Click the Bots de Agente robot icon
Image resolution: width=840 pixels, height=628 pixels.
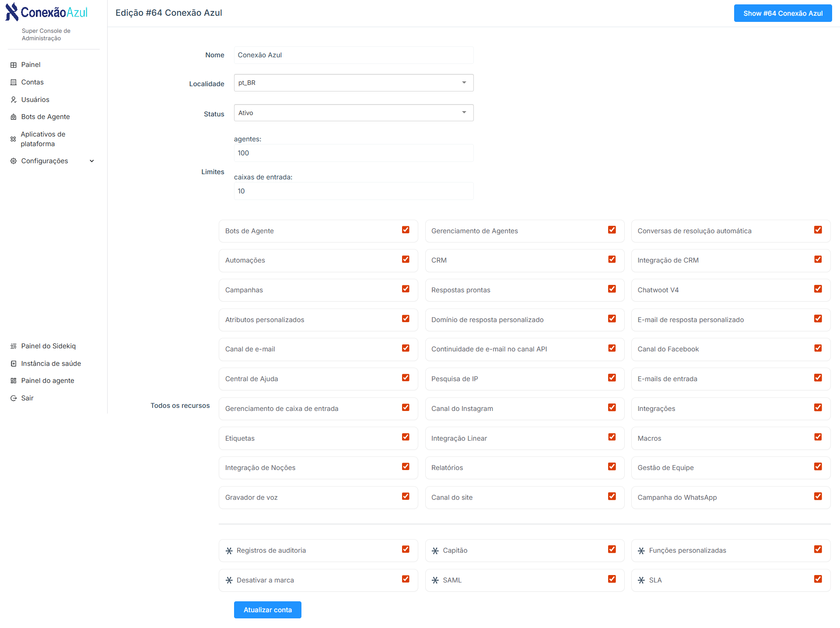[x=14, y=117]
